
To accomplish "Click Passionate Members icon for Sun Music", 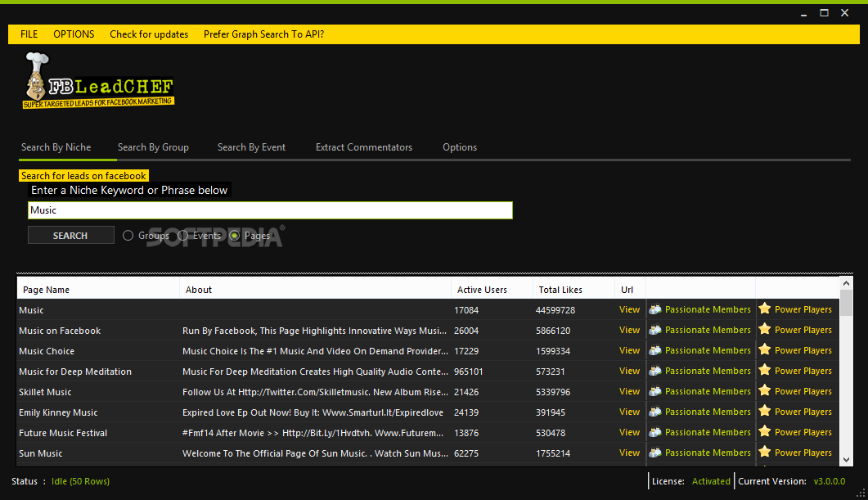I will pyautogui.click(x=654, y=453).
